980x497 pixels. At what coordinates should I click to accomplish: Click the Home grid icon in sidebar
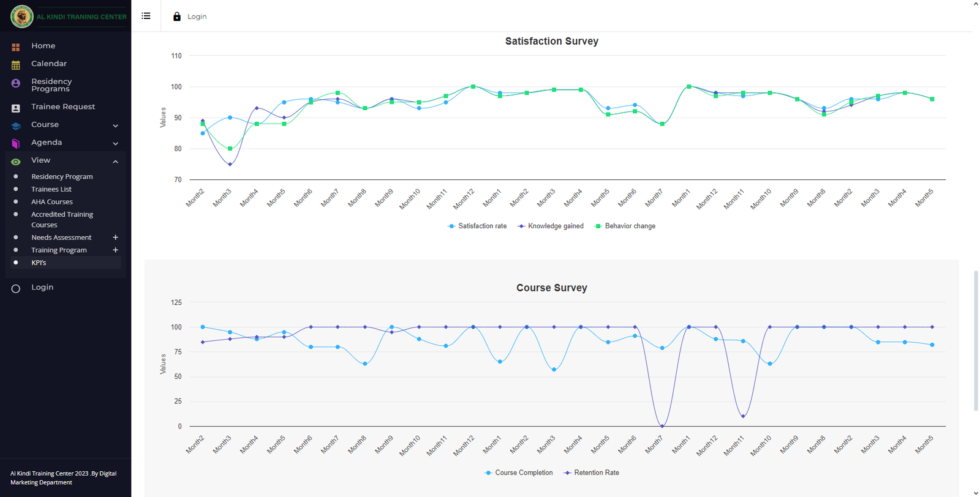coord(16,47)
